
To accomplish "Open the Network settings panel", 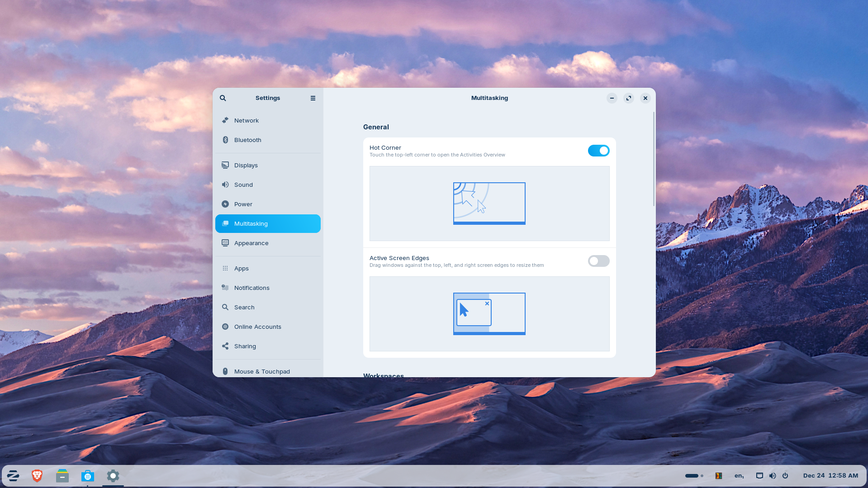I will 268,120.
